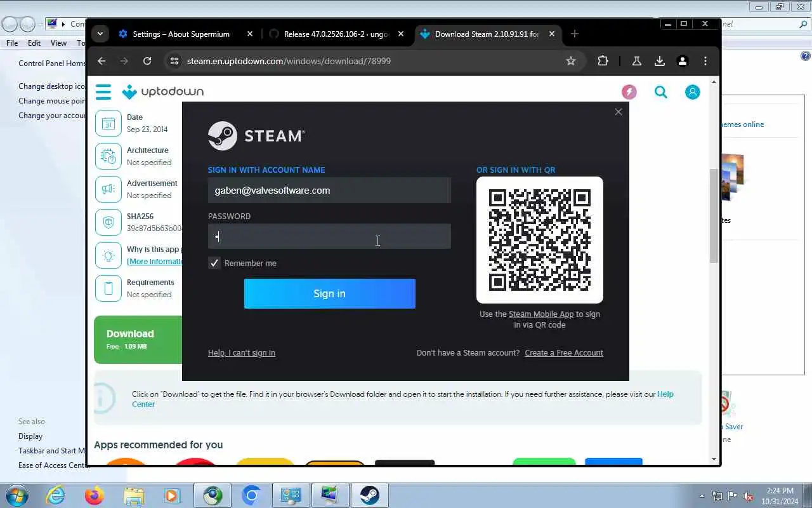Open the browser extensions puzzle icon
This screenshot has width=812, height=508.
(603, 61)
